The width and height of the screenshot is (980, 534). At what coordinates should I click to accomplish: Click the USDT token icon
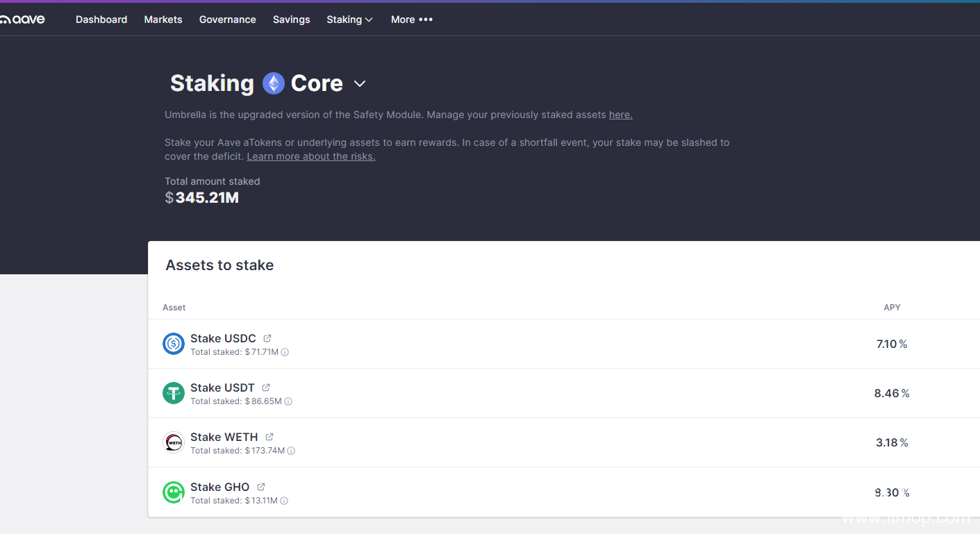coord(174,393)
